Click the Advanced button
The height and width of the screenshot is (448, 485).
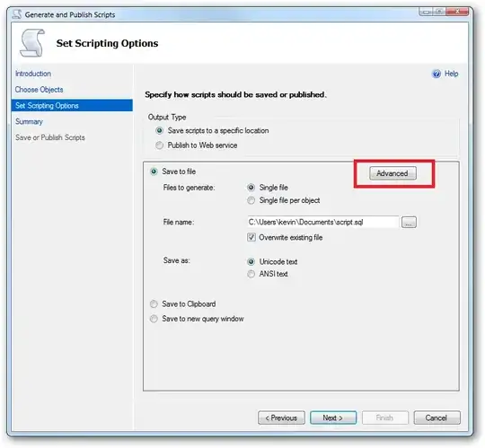click(x=392, y=173)
